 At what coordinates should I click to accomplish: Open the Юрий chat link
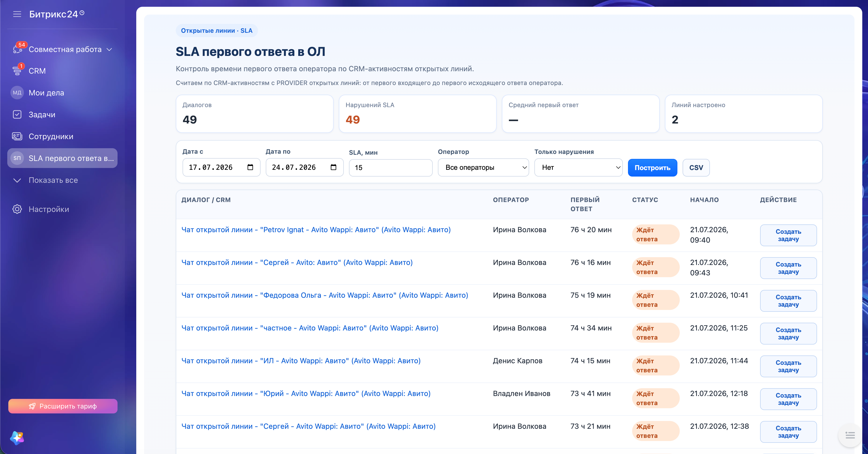point(306,393)
